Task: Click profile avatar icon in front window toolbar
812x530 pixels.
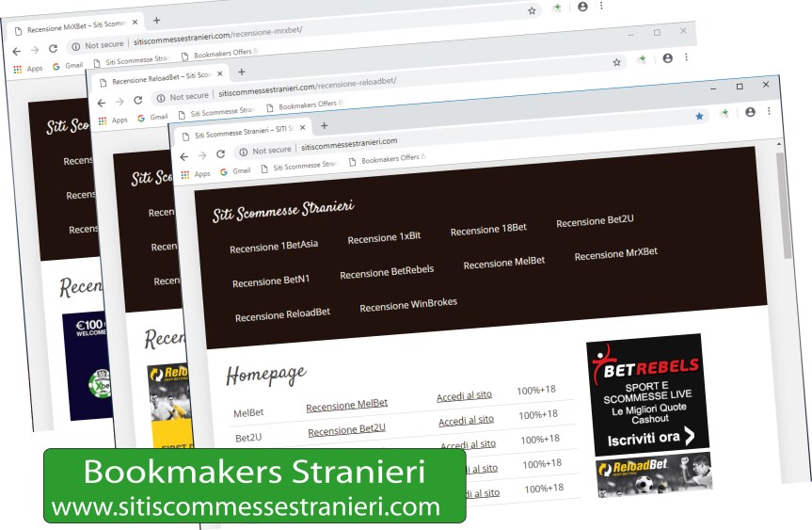Action: click(x=750, y=112)
